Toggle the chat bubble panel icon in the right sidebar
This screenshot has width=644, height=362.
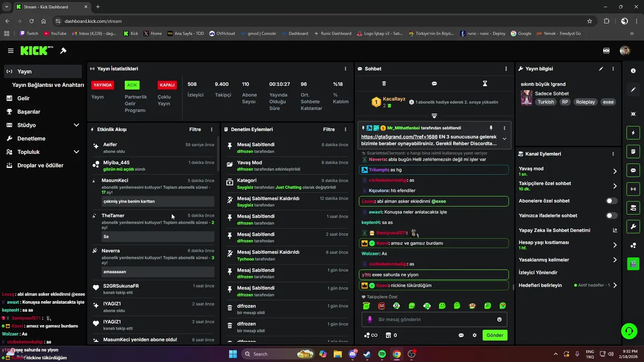[x=633, y=170]
